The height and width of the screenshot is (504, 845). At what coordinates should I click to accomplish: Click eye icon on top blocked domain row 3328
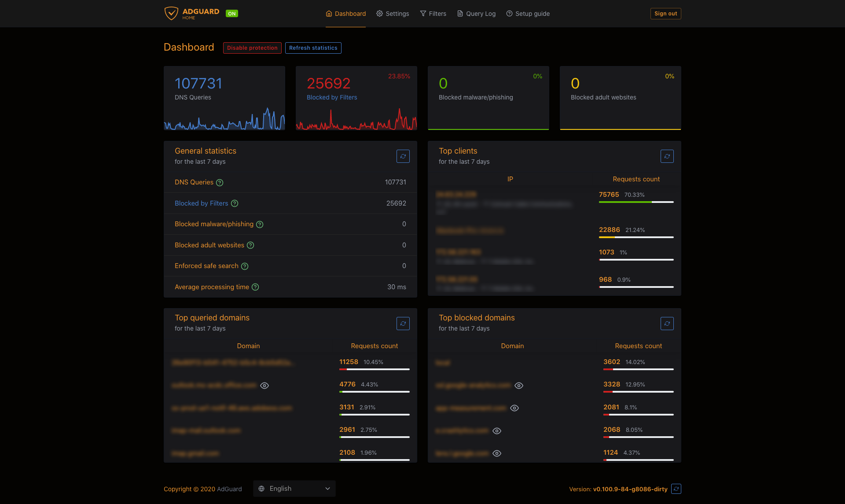(x=519, y=386)
